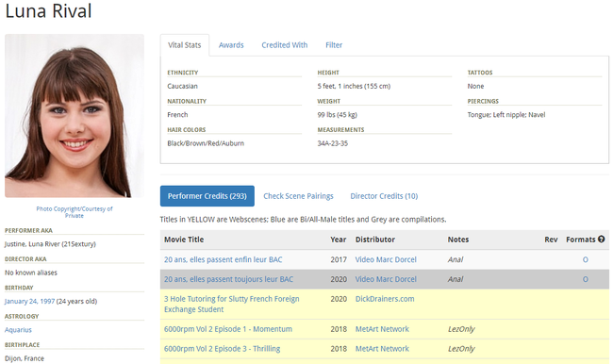The height and width of the screenshot is (364, 613).
Task: Select the 34A-23-35 measurements value
Action: 332,143
